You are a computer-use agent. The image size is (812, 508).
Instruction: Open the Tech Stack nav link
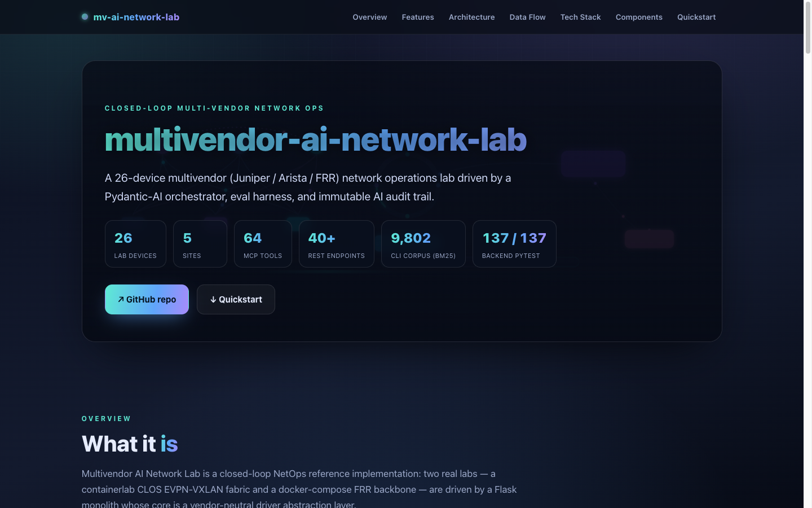click(x=581, y=17)
